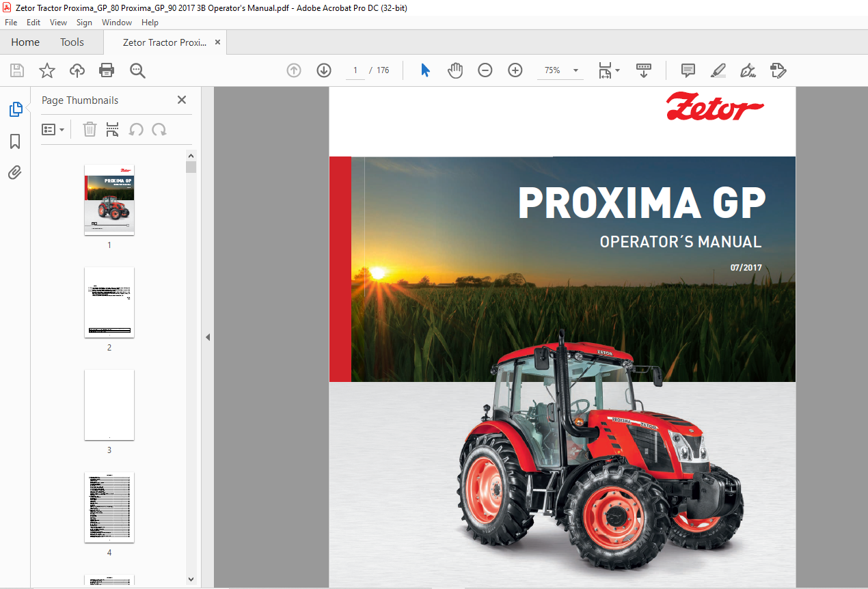Go to next page arrow

(324, 70)
